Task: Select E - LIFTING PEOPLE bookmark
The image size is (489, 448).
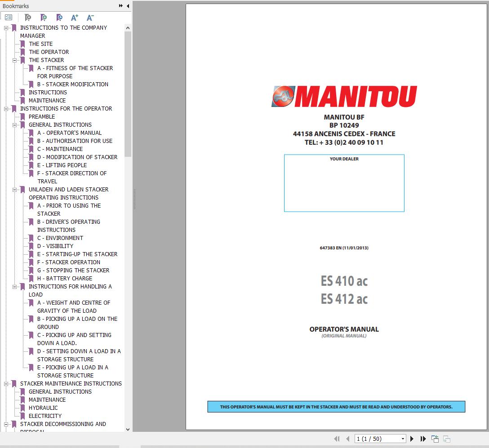Action: (x=62, y=165)
